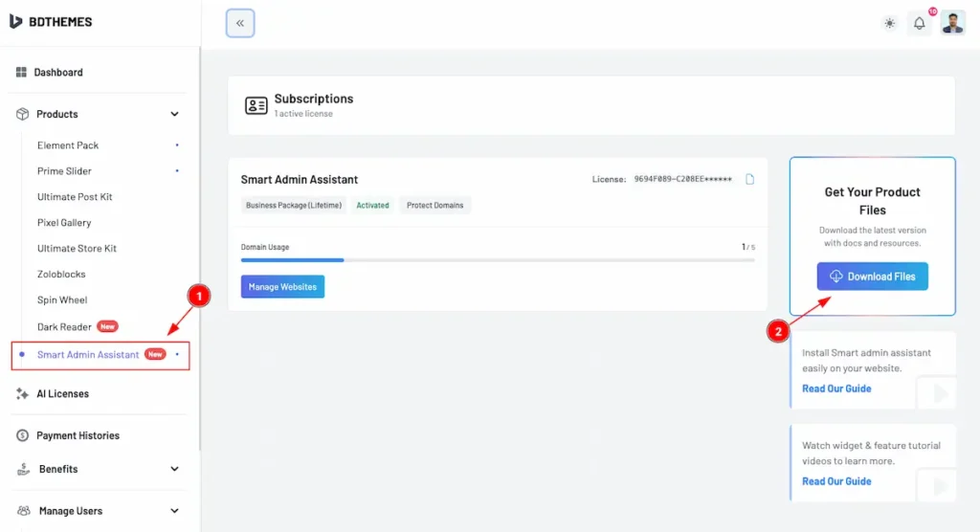Click the New badge on Dark Reader
Screen dimensions: 980x532
click(107, 326)
